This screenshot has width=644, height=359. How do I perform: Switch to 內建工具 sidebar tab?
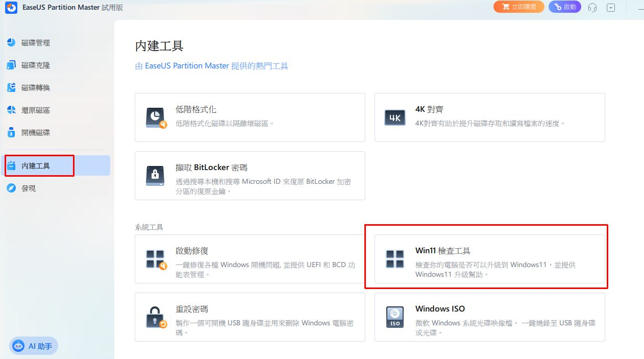pyautogui.click(x=36, y=166)
